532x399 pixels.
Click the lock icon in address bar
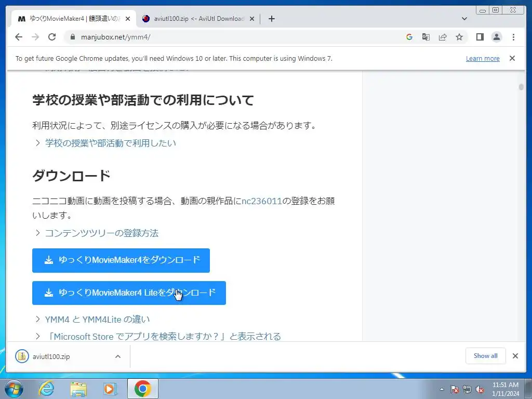[72, 37]
